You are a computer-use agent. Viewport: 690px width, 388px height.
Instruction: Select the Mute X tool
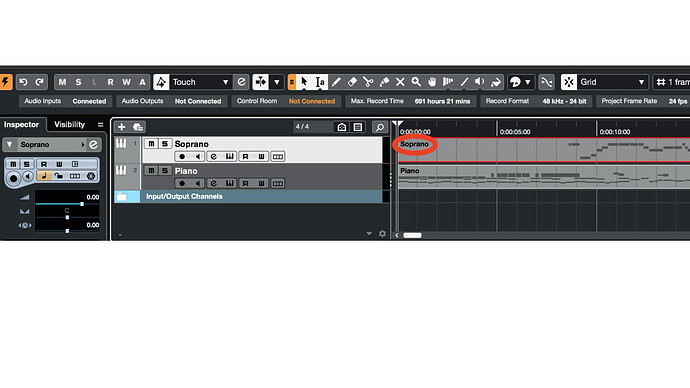click(400, 82)
